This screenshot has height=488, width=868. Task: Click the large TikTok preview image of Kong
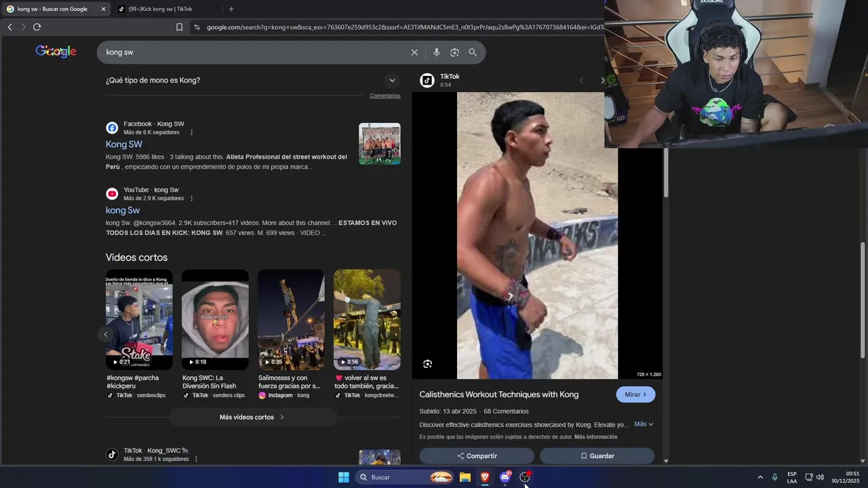[537, 236]
